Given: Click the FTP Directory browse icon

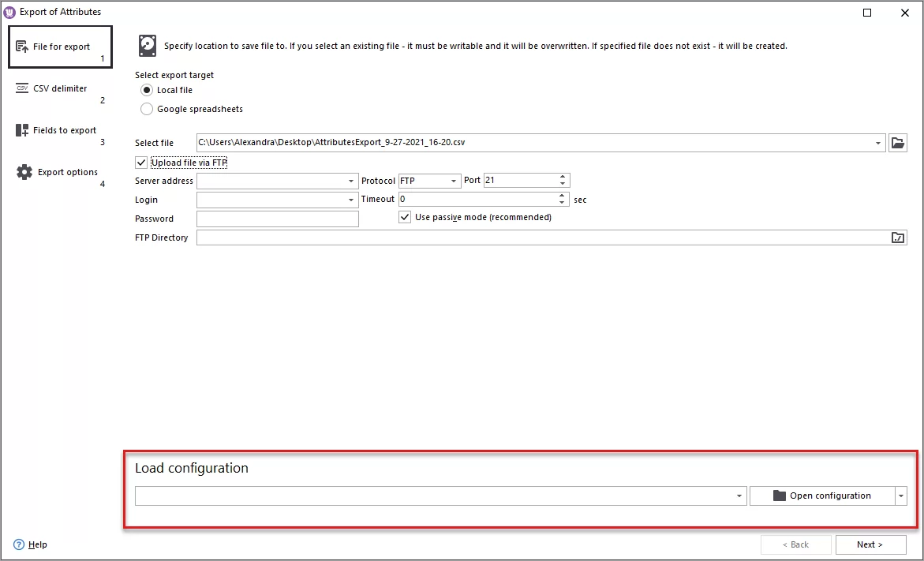Looking at the screenshot, I should click(x=898, y=237).
